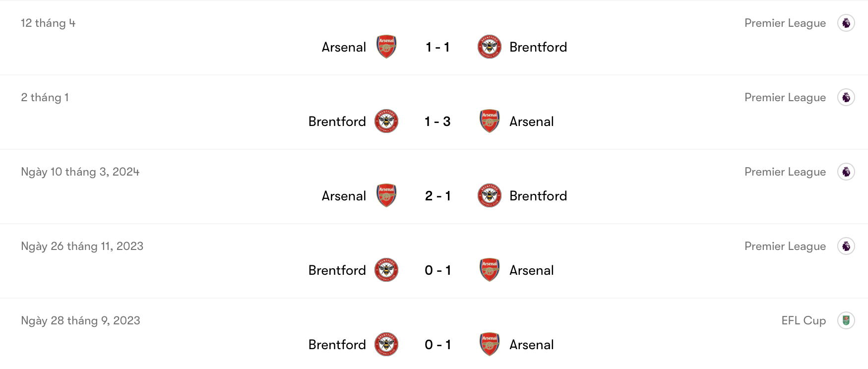Open the Arsenal team page from the top row
Viewport: 868px width, 369px height.
343,47
